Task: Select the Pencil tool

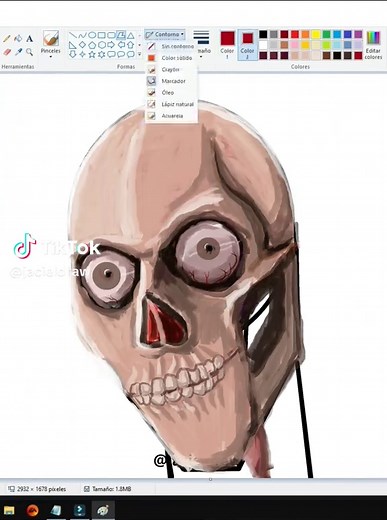Action: click(7, 39)
